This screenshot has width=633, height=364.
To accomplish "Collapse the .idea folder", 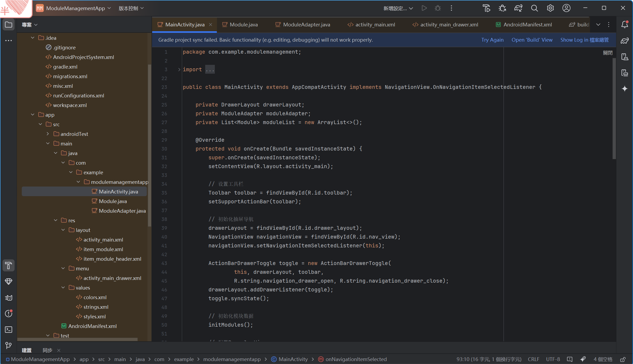I will pyautogui.click(x=33, y=38).
